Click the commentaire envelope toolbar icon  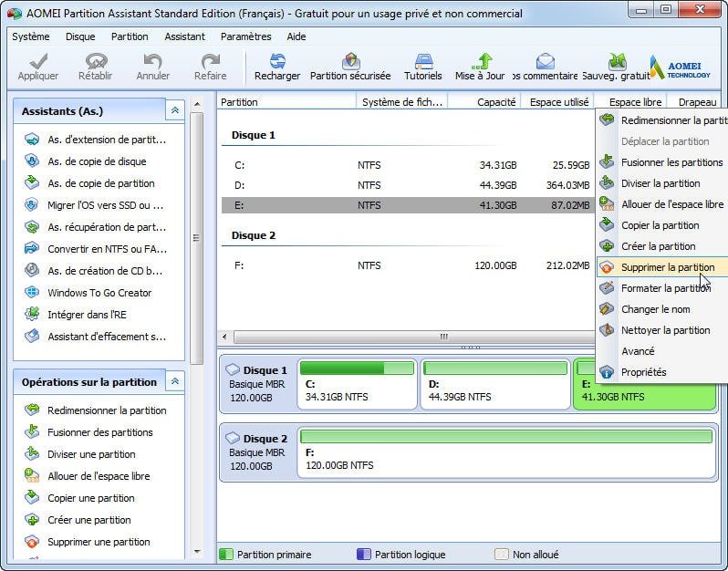click(x=545, y=61)
